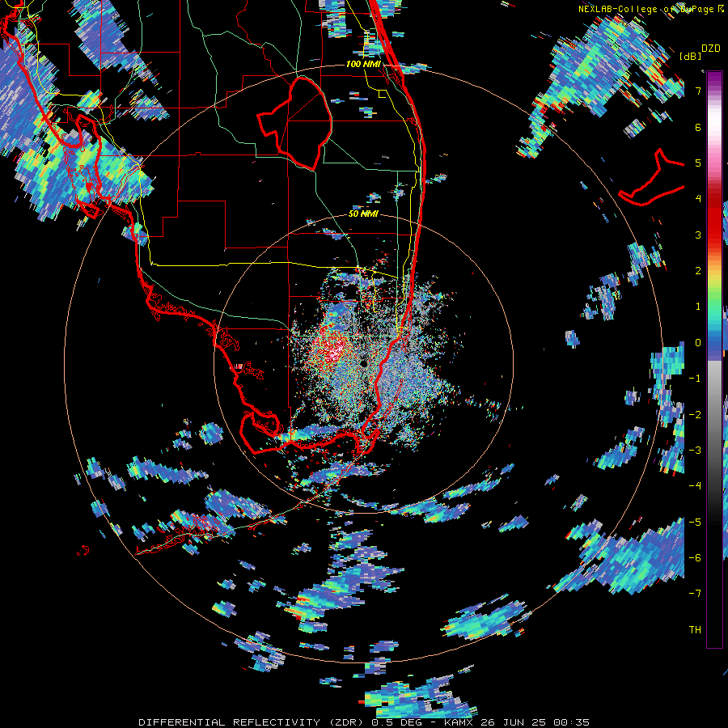Click the 0 value on the color scale
Screen dimensions: 728x728
698,343
